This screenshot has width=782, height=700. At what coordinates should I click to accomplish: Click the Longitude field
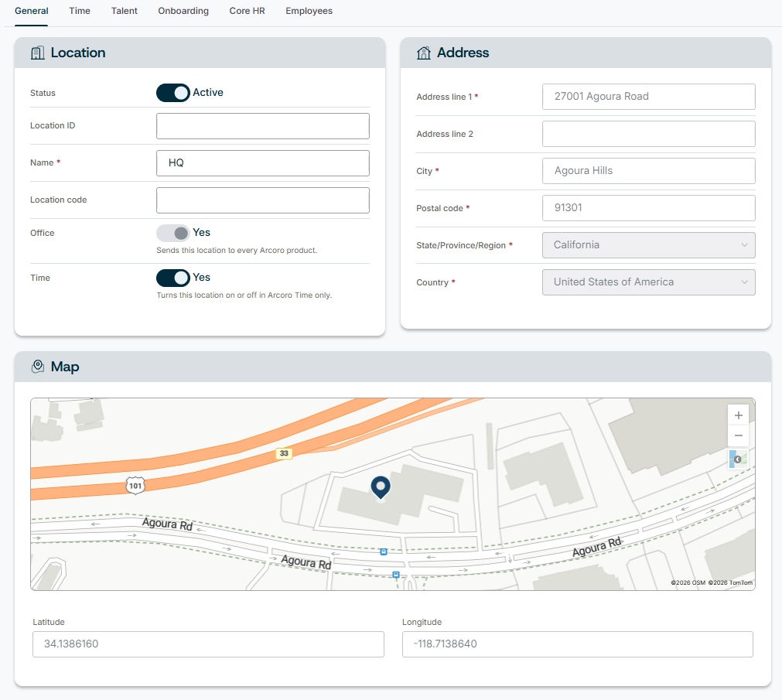(578, 644)
